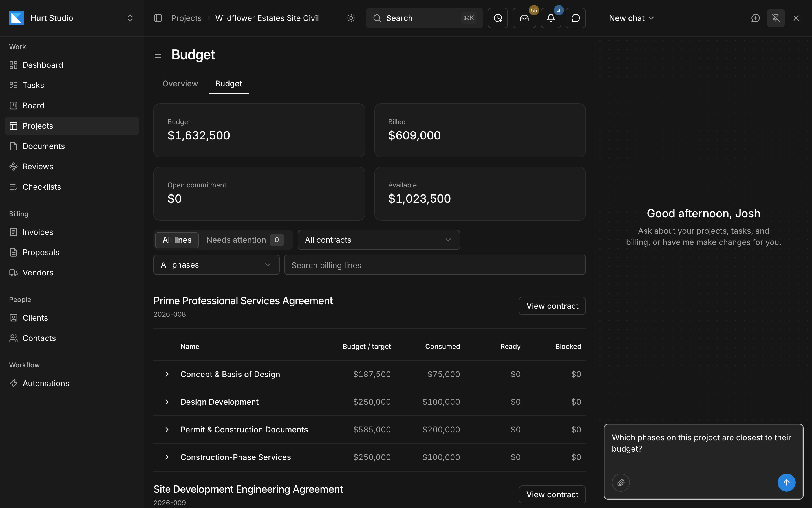Click the Open commitment $0 card
This screenshot has width=812, height=508.
point(259,194)
